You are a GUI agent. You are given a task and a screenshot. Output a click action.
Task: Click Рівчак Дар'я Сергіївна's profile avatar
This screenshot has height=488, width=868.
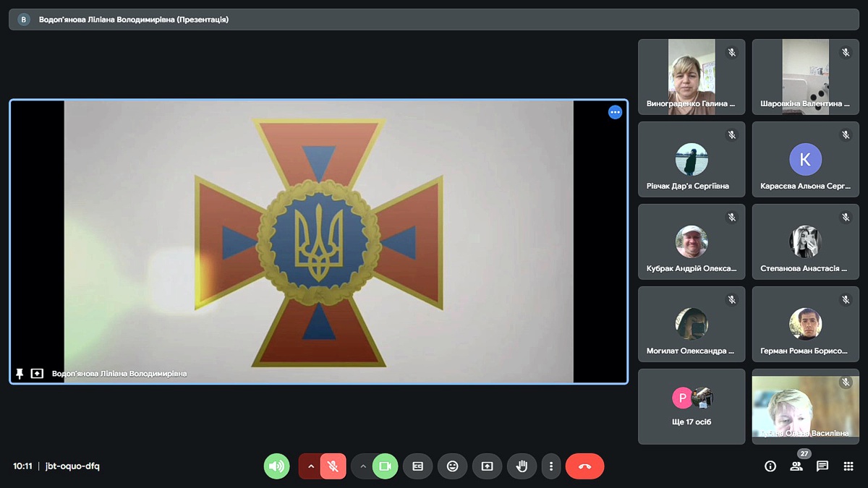(692, 160)
